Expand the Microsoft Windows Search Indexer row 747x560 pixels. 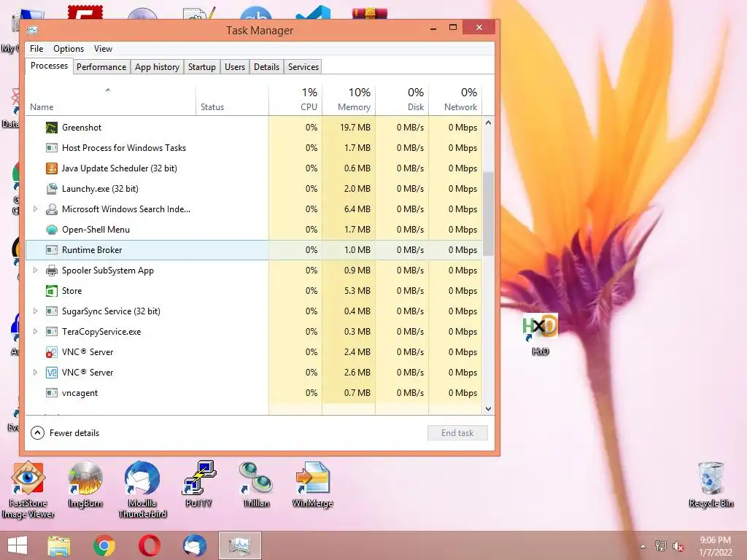click(35, 209)
